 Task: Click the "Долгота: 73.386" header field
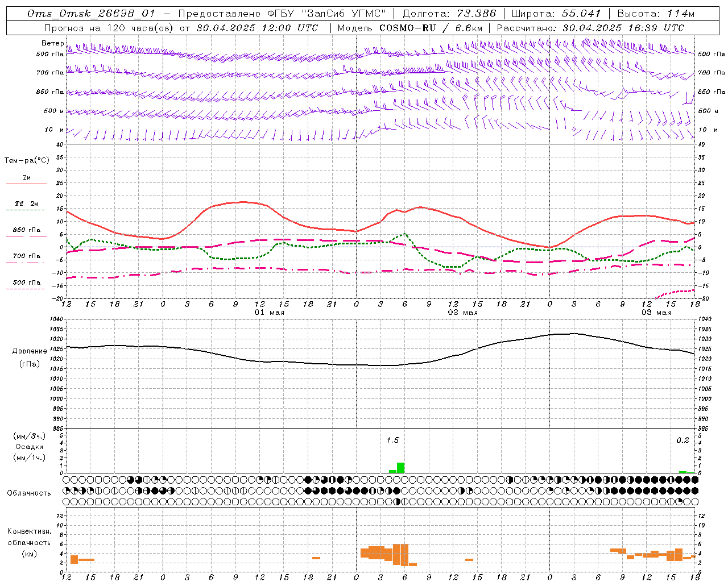449,14
